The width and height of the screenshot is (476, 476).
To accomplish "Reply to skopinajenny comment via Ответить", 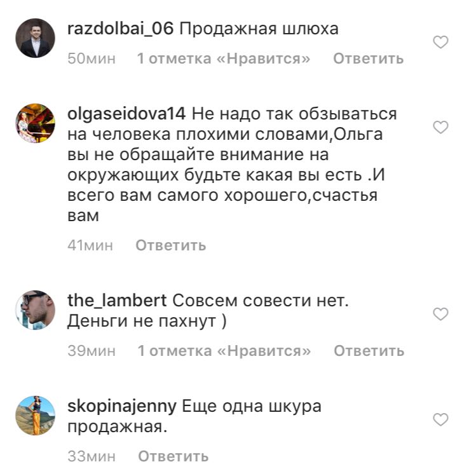I will 173,456.
